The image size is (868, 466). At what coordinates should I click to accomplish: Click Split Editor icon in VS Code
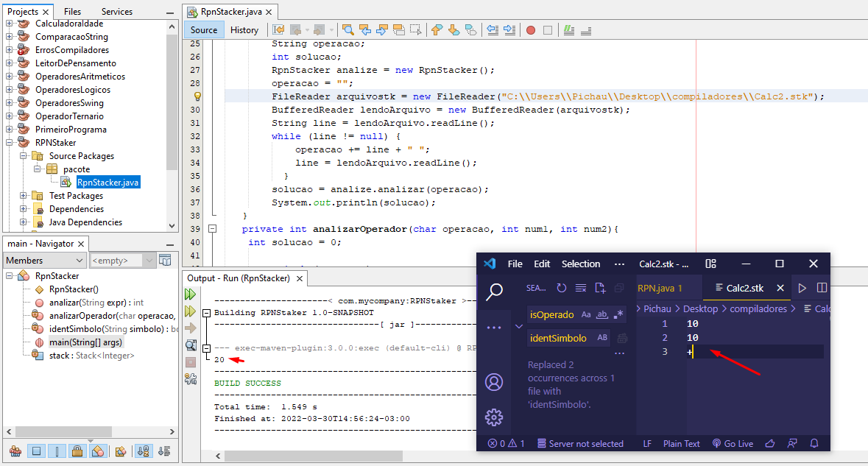822,288
